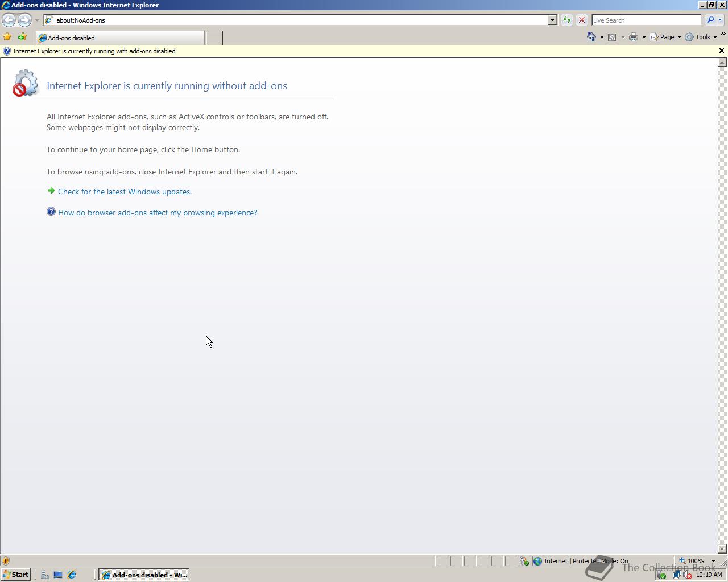The width and height of the screenshot is (728, 582).
Task: Click the green Refresh button
Action: coord(567,20)
